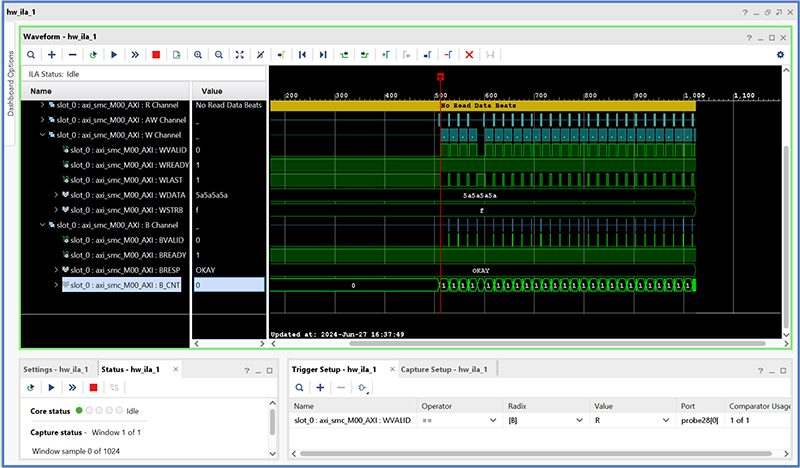Viewport: 800px width, 468px height.
Task: Collapse the W Channel tree group
Action: [42, 134]
